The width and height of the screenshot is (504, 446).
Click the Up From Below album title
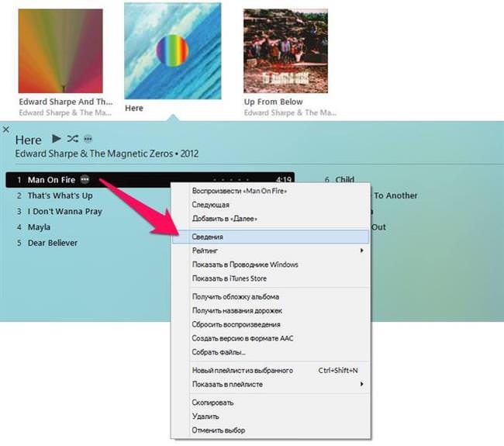click(x=273, y=102)
